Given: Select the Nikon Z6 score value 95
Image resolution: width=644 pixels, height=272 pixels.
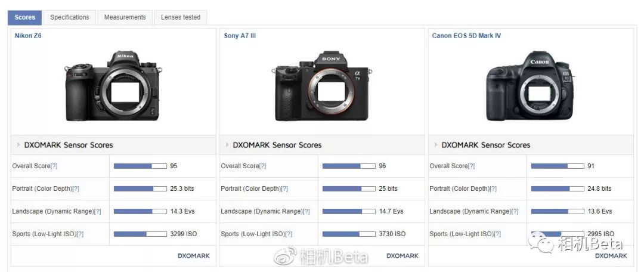Looking at the screenshot, I should pyautogui.click(x=174, y=166).
